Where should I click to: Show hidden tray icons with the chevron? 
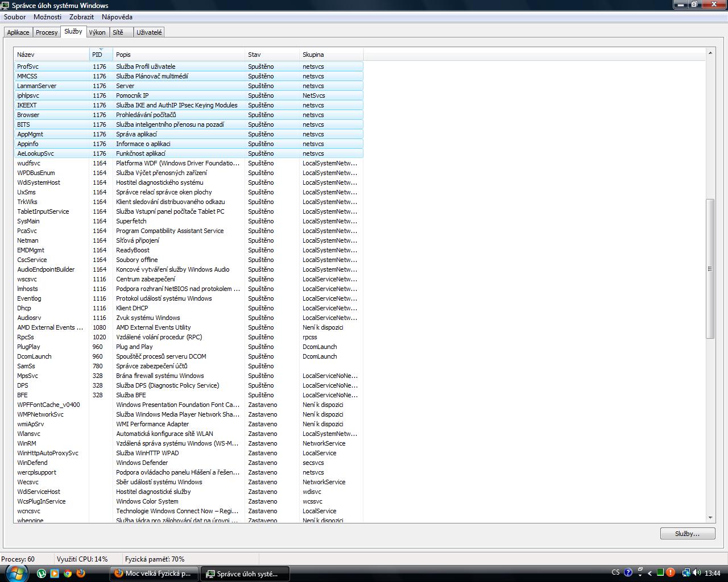pos(650,573)
